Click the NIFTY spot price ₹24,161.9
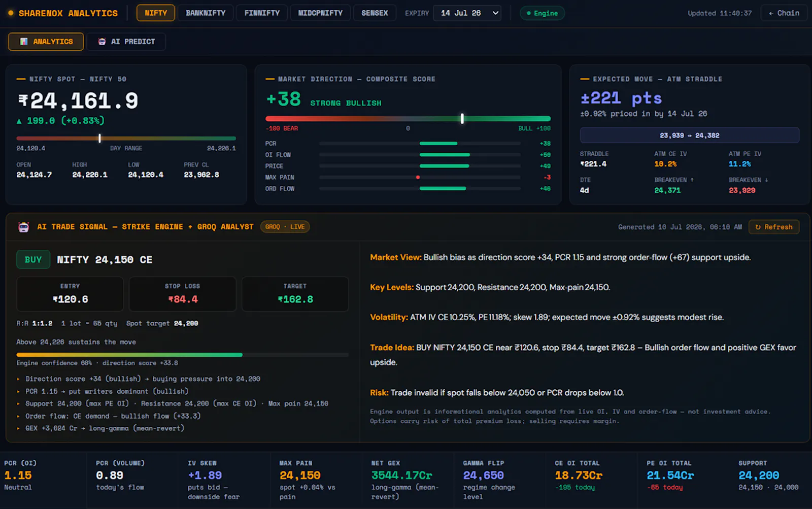Screen dimensions: 812x509 pos(78,101)
